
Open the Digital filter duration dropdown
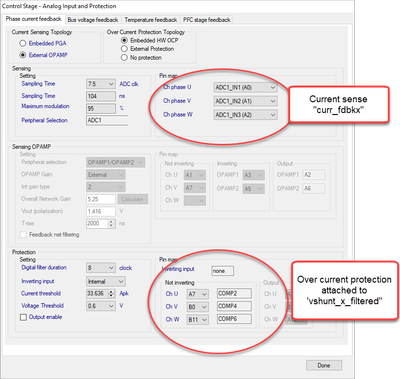click(101, 268)
